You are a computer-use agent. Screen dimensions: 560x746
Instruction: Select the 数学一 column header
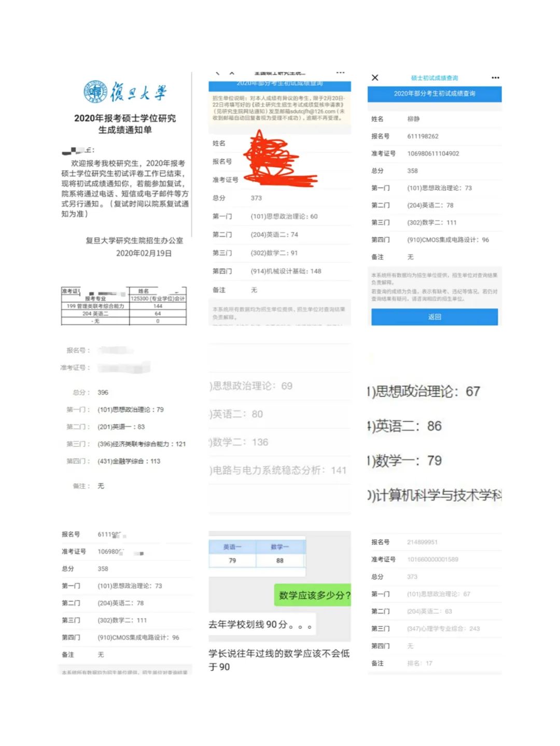point(279,545)
